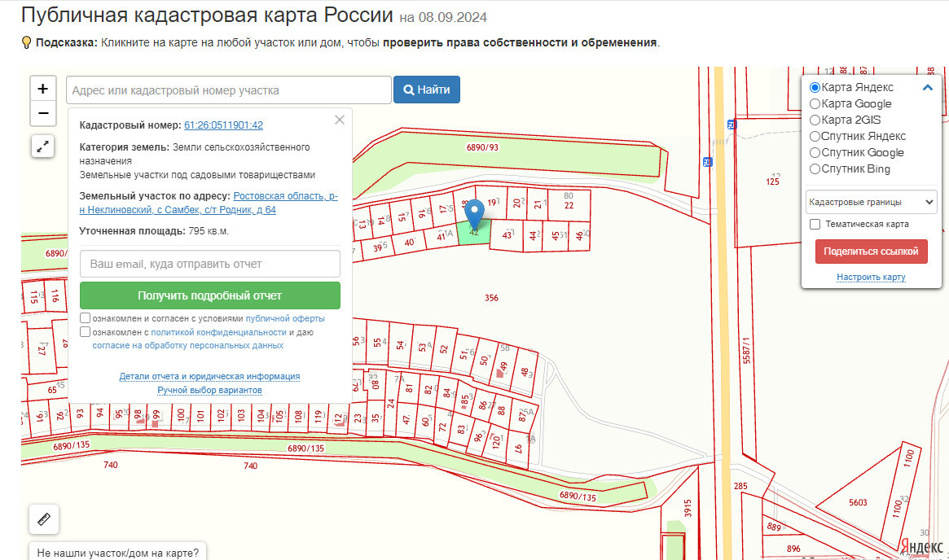The image size is (949, 560).
Task: Select parcel 46 on the map
Action: pos(579,235)
